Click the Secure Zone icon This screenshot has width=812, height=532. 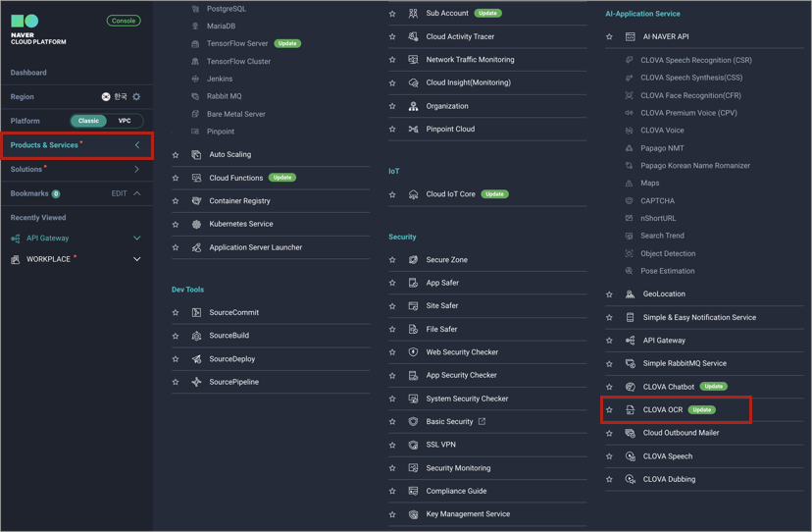click(x=413, y=260)
